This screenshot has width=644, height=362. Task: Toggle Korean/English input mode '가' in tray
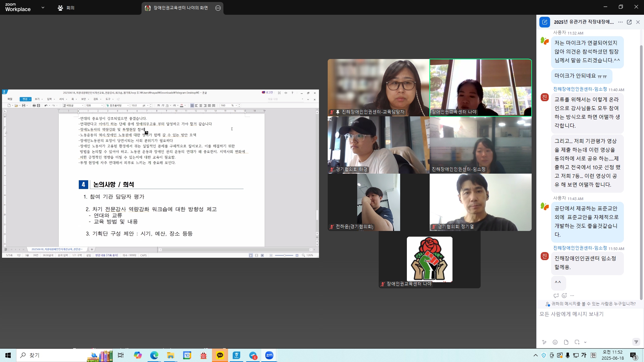[x=584, y=355]
